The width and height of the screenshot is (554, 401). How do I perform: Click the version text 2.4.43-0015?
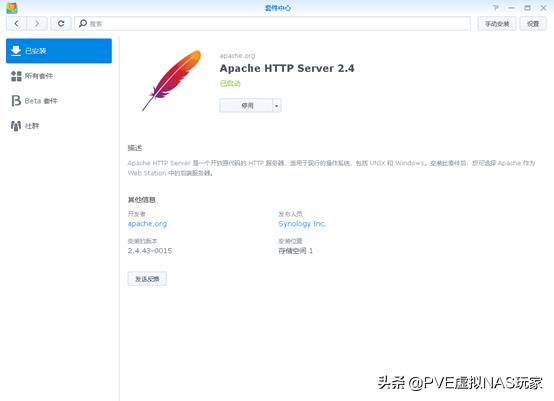150,251
